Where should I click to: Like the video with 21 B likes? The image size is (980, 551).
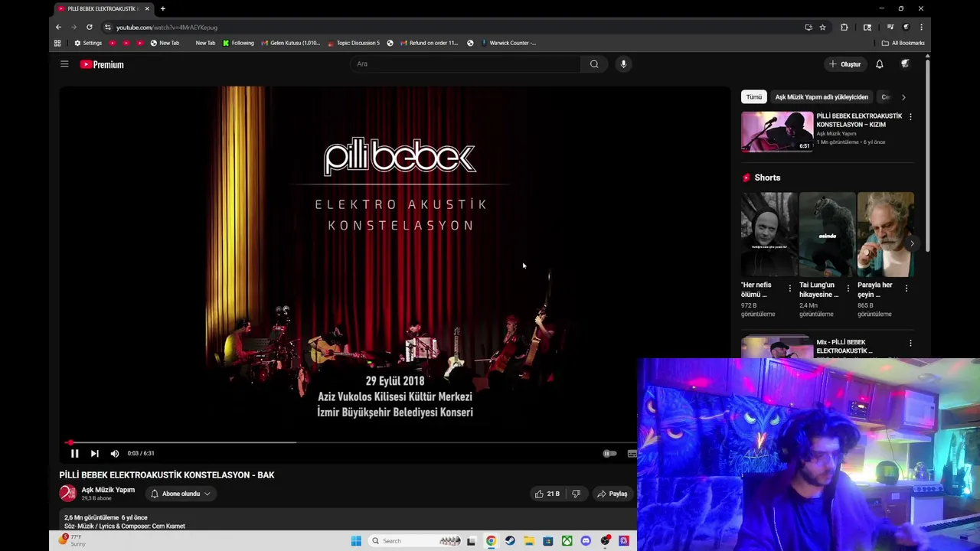pyautogui.click(x=547, y=494)
